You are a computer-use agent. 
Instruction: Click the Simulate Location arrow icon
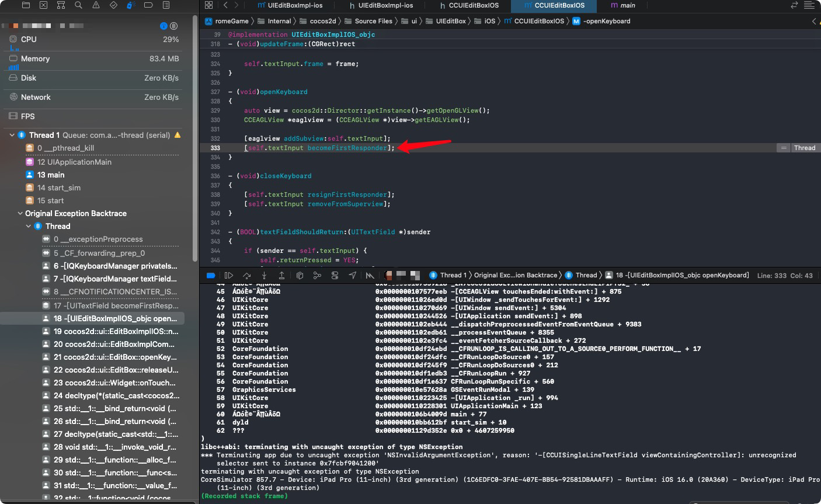coord(352,275)
